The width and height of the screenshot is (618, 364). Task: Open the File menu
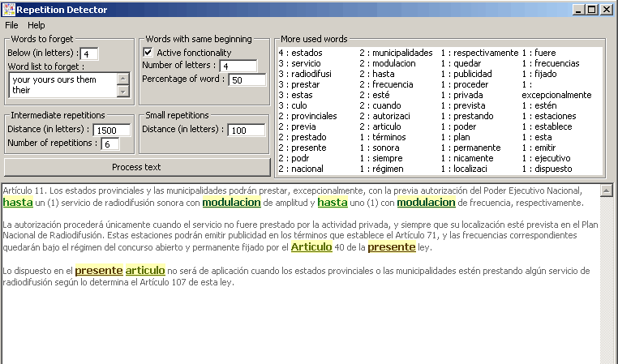(x=11, y=25)
